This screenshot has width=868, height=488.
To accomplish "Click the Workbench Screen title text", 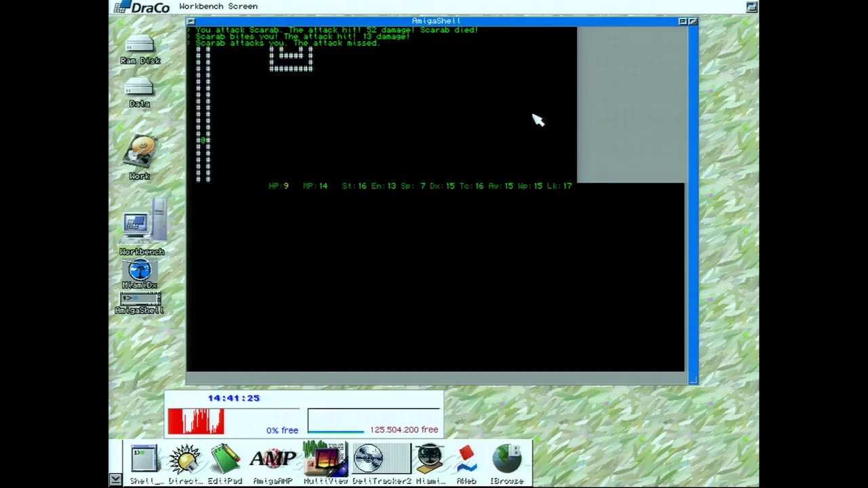I will tap(218, 6).
